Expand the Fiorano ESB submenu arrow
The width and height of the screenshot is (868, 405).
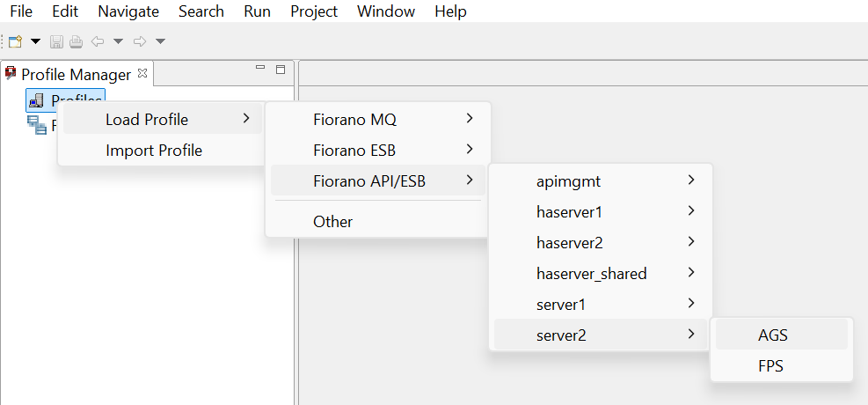[x=470, y=150]
